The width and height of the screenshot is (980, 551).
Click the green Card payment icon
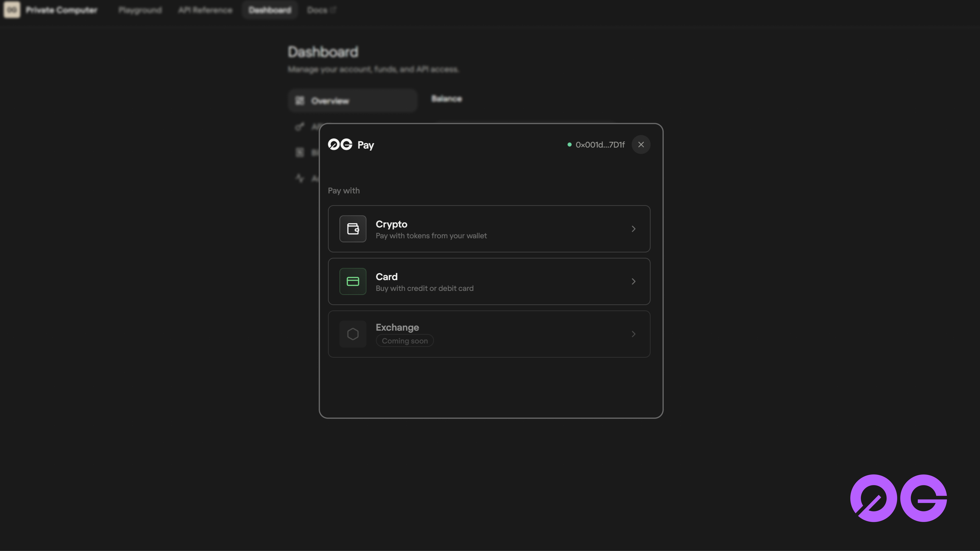tap(353, 281)
